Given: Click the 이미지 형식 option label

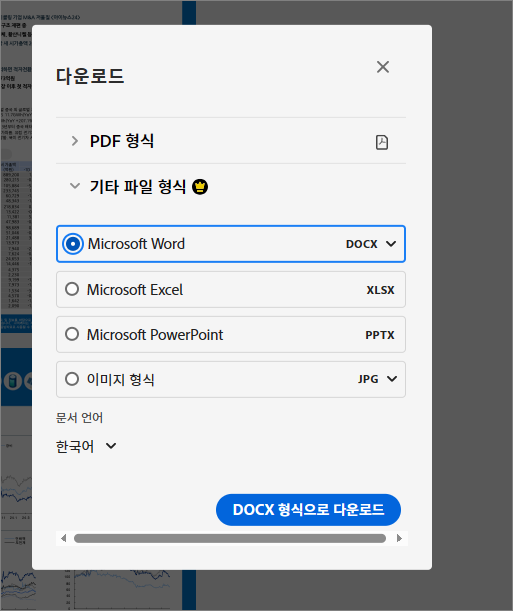Looking at the screenshot, I should point(121,379).
